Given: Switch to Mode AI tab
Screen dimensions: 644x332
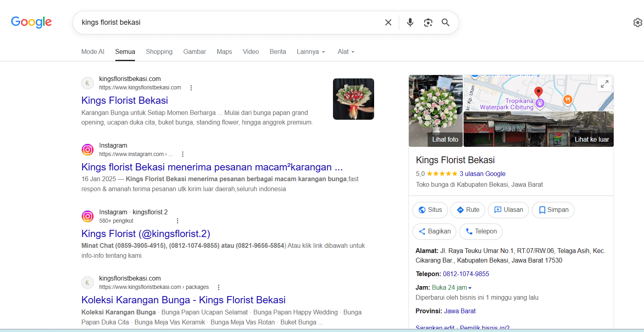Looking at the screenshot, I should (93, 52).
